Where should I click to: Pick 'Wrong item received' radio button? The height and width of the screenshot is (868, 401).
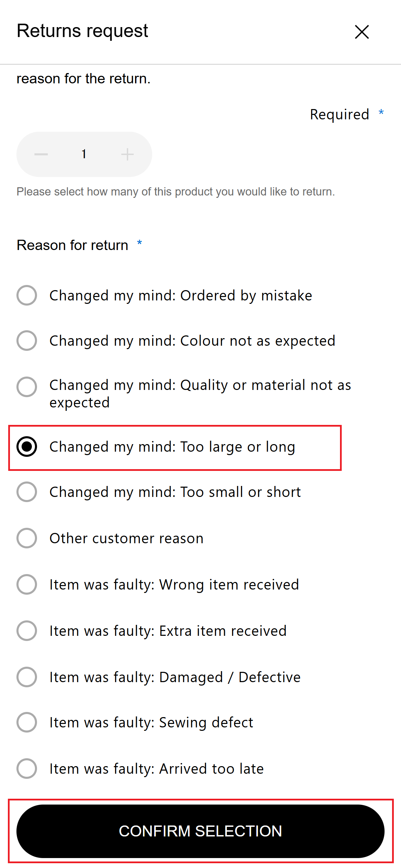27,584
